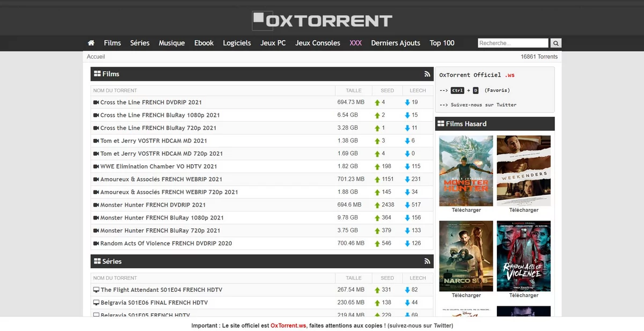Screen dimensions: 644x331
Task: Click OxTorrent.ws link in bottom notice
Action: [288, 326]
